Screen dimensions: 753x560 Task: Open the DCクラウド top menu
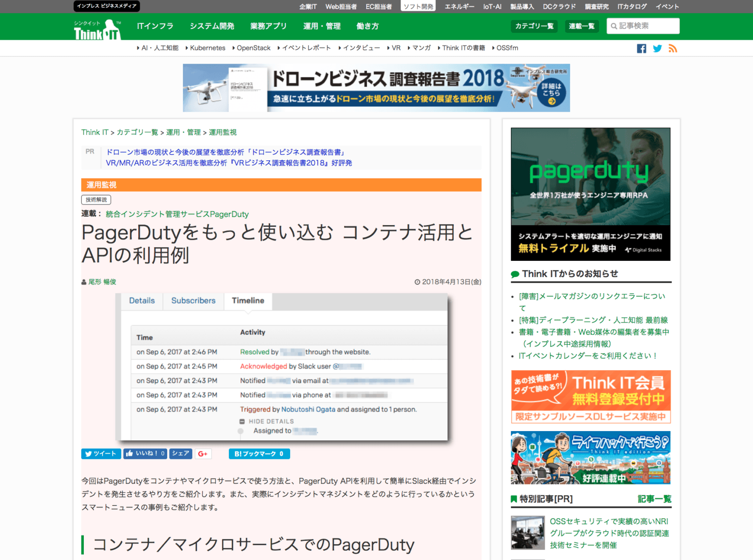click(x=559, y=6)
